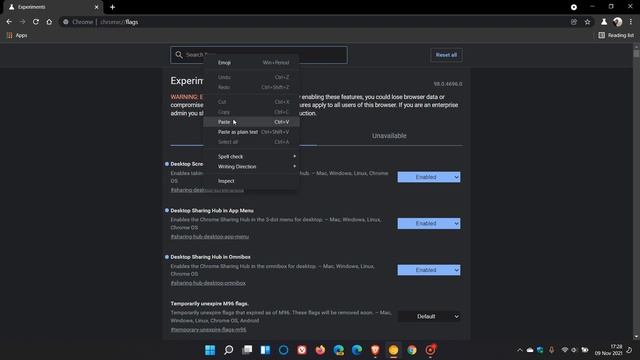Click Copy in the context menu
The height and width of the screenshot is (360, 640).
(x=251, y=112)
